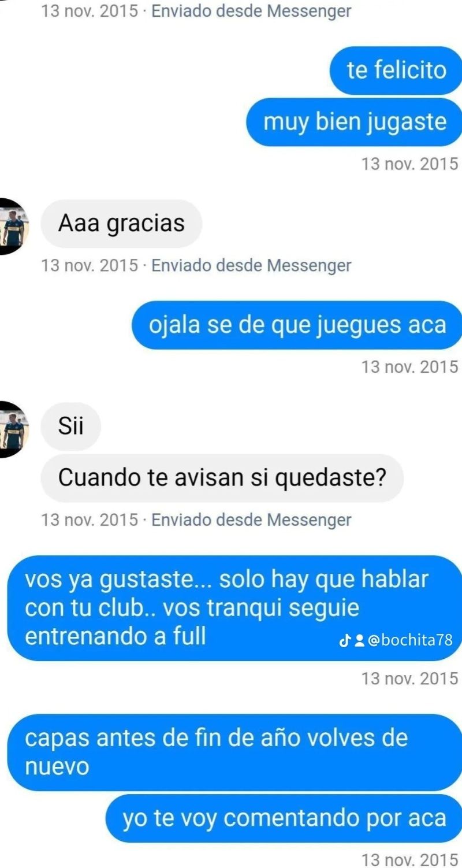Screen dimensions: 462x868
Task: Tap the 'ojala se de que juegues aca' bubble
Action: click(297, 325)
